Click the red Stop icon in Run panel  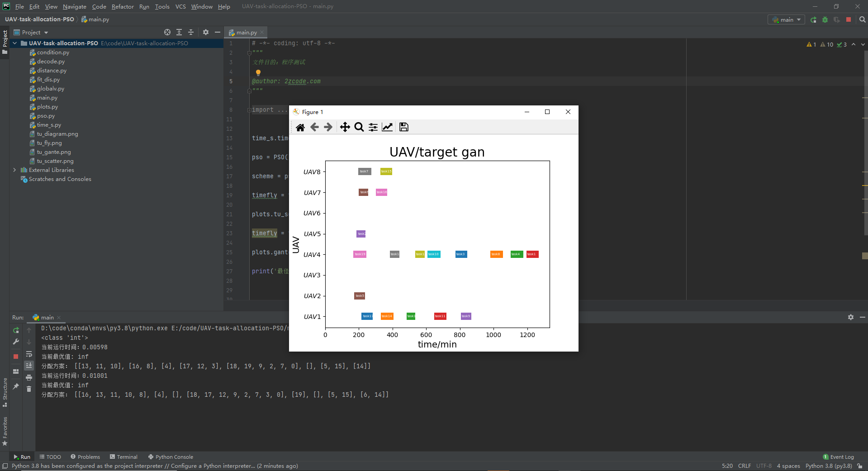(x=16, y=356)
